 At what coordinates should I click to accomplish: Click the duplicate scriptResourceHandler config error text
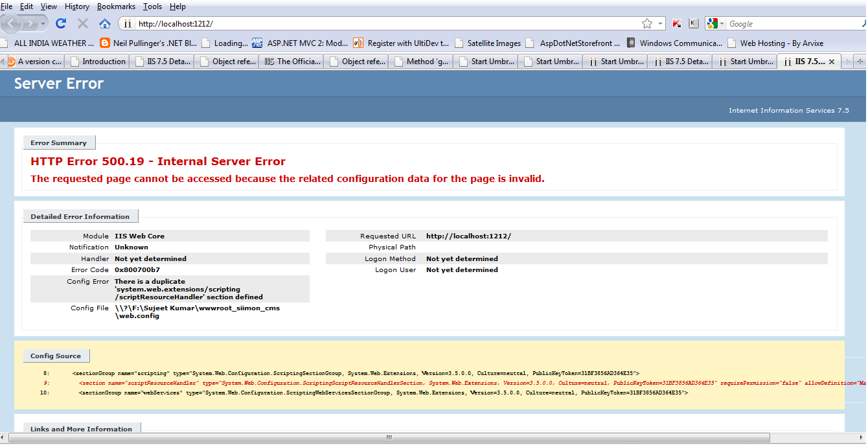pos(188,289)
